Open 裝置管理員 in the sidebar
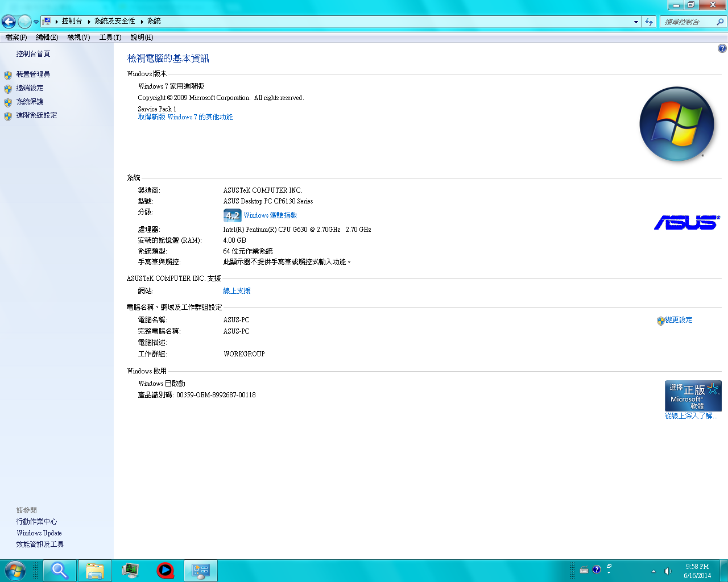The height and width of the screenshot is (582, 728). [x=33, y=74]
